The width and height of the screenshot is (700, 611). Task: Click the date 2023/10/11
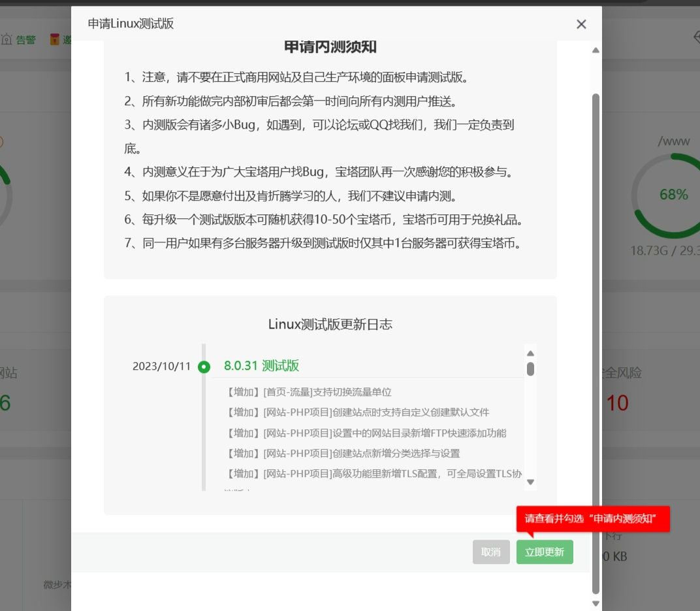[161, 366]
